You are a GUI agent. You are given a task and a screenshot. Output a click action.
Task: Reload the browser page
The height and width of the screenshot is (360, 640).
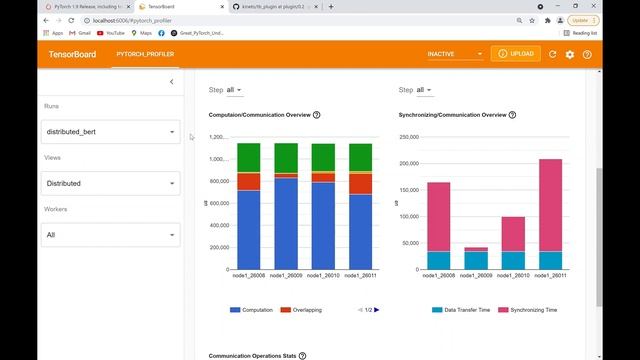(x=71, y=20)
